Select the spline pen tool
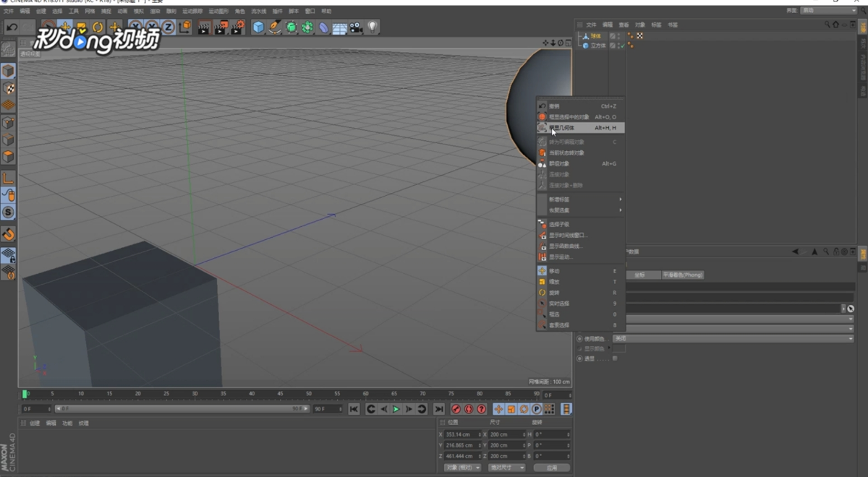868x477 pixels. coord(275,27)
